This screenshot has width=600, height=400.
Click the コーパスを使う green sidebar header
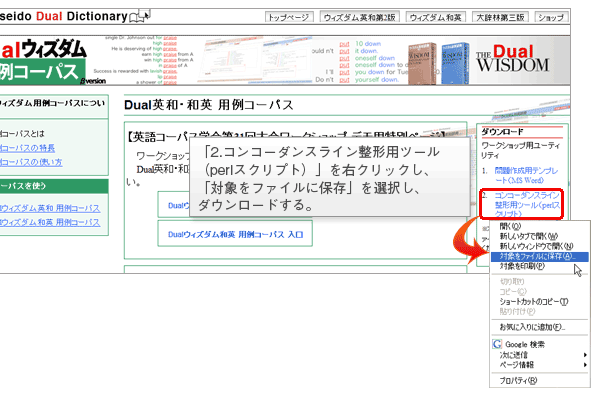click(54, 186)
